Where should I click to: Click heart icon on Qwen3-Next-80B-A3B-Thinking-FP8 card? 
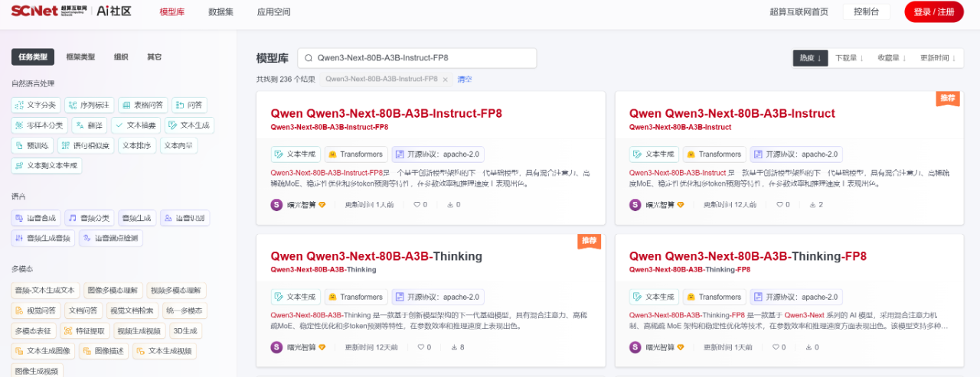click(776, 347)
